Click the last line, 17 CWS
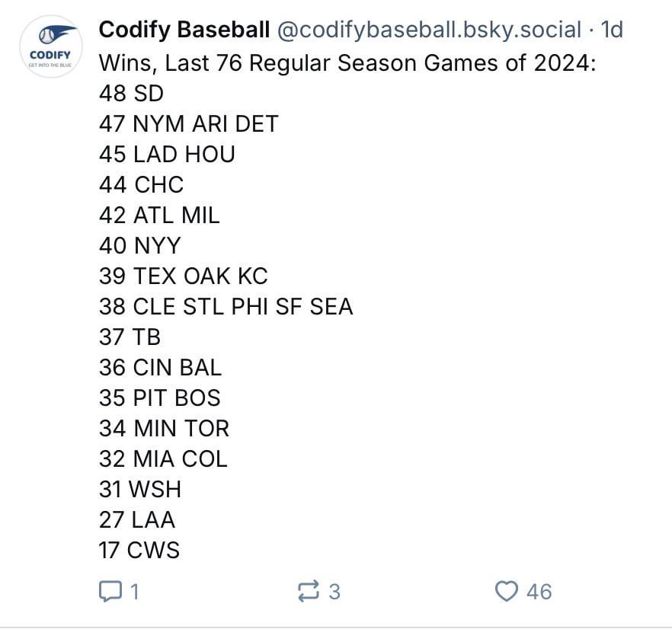 (x=139, y=550)
